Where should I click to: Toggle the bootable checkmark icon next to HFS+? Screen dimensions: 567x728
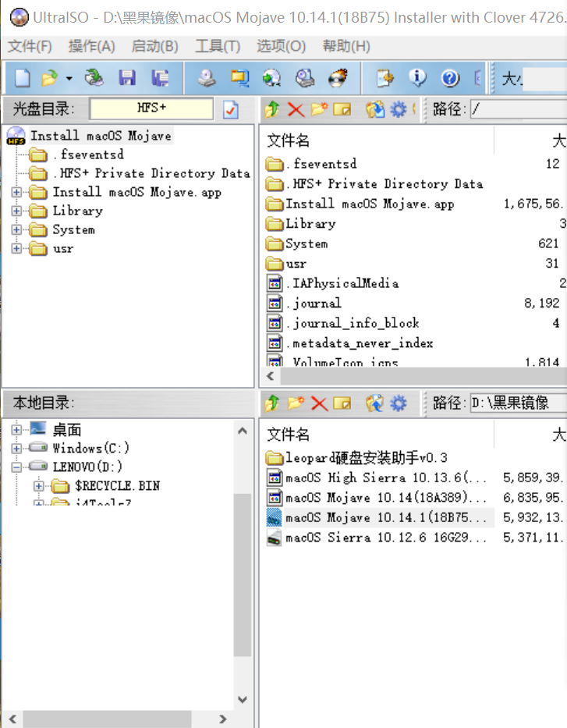(x=231, y=109)
